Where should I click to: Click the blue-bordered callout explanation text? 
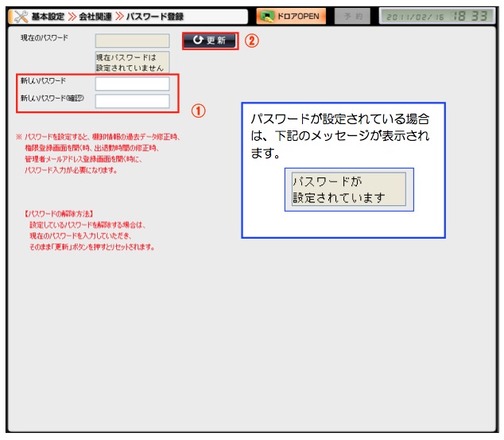[339, 135]
